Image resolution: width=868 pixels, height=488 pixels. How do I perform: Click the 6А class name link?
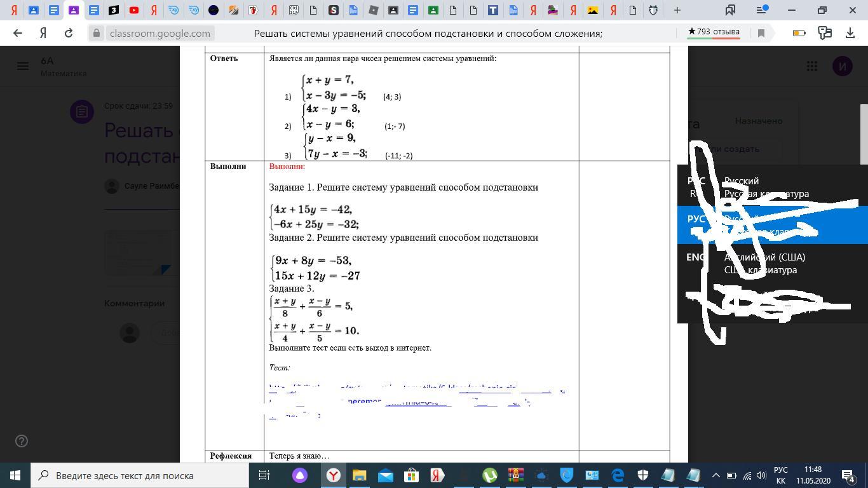47,61
